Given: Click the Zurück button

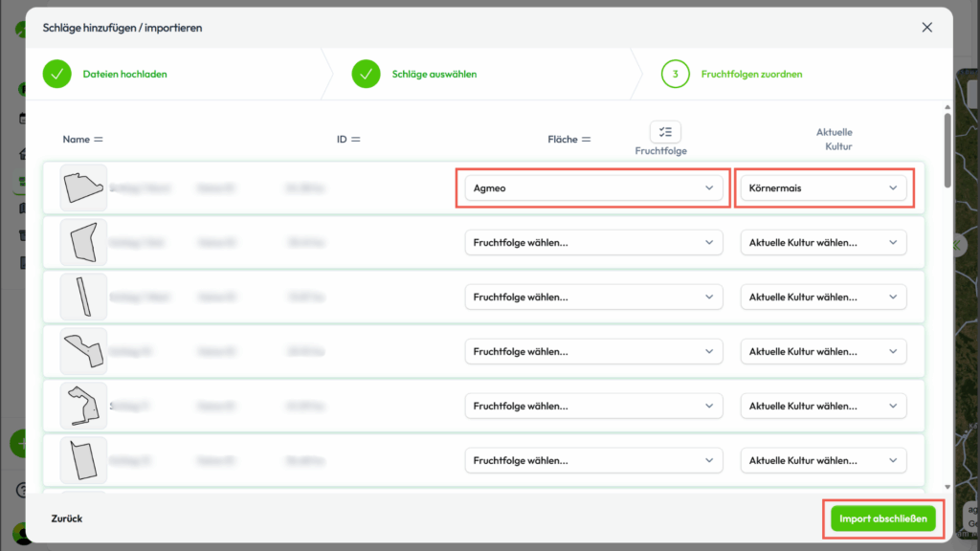Looking at the screenshot, I should pyautogui.click(x=67, y=518).
